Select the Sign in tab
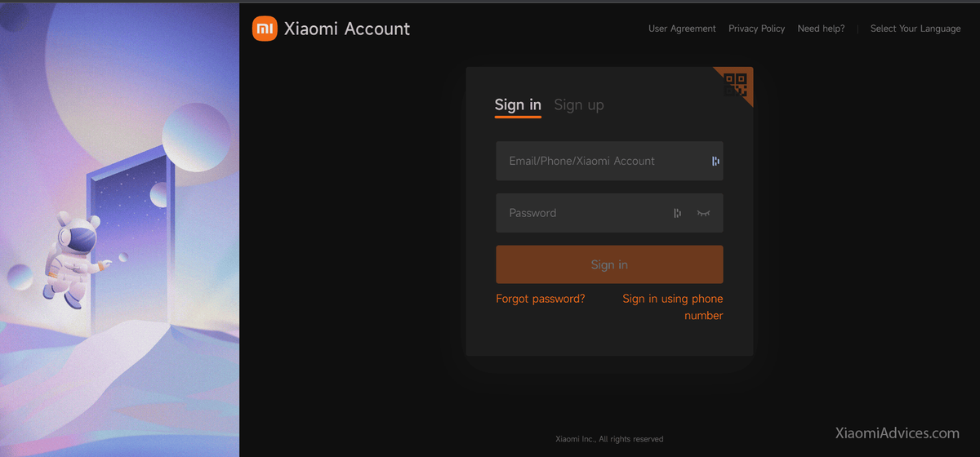 [518, 104]
